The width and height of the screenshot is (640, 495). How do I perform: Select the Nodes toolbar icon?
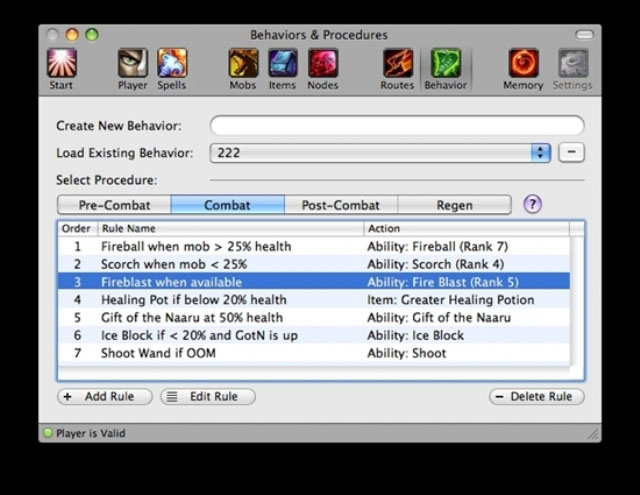tap(322, 64)
